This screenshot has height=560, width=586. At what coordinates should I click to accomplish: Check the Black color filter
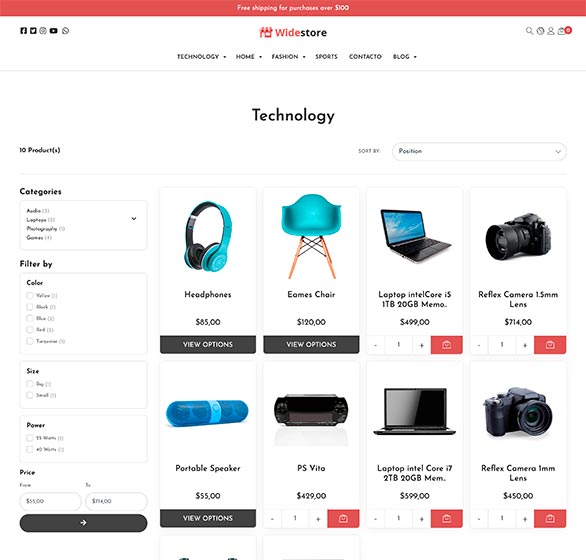tap(30, 307)
